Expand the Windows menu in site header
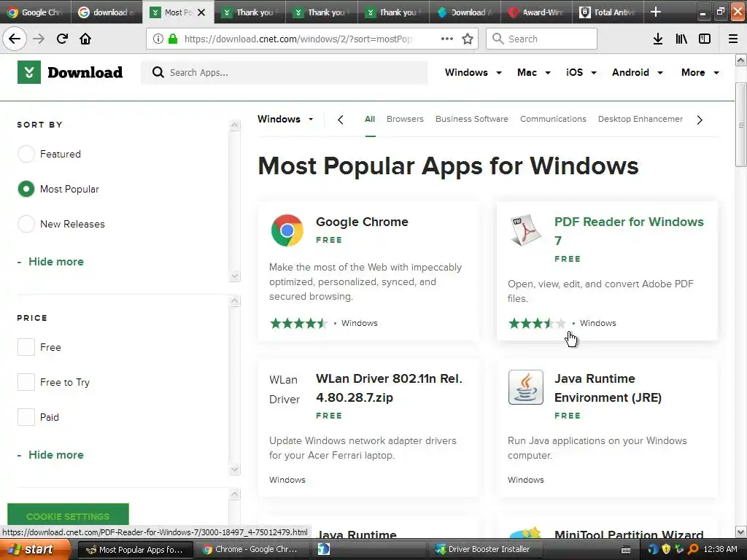 click(473, 72)
